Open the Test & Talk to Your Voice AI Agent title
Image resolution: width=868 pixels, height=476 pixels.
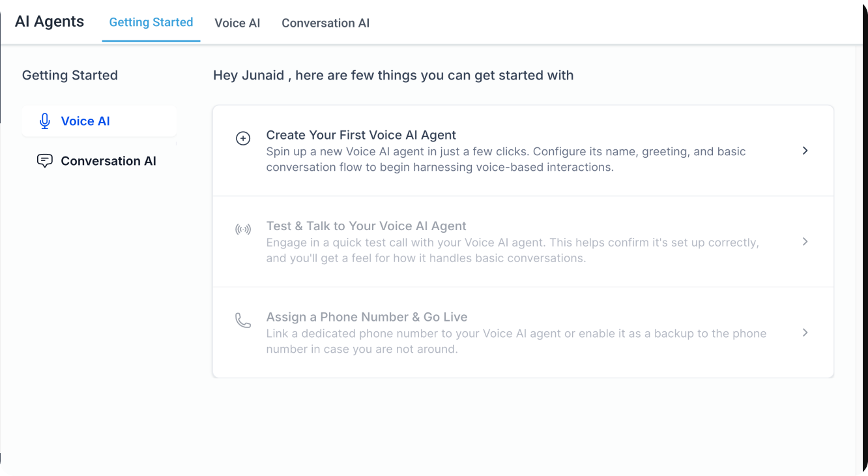pyautogui.click(x=366, y=226)
